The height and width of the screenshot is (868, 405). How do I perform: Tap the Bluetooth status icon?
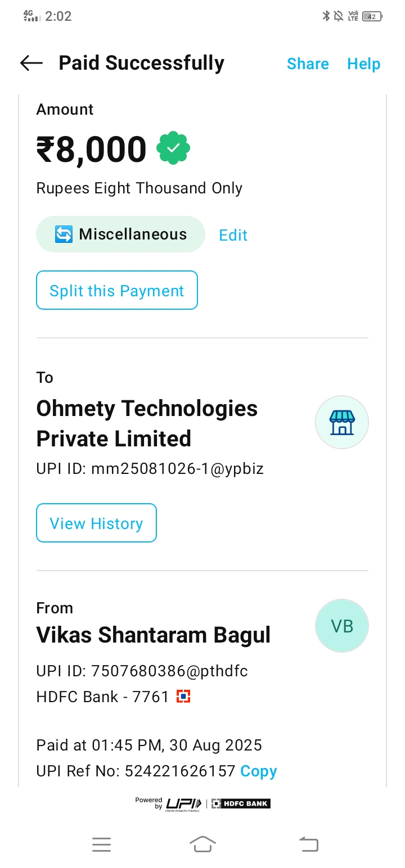[x=326, y=16]
